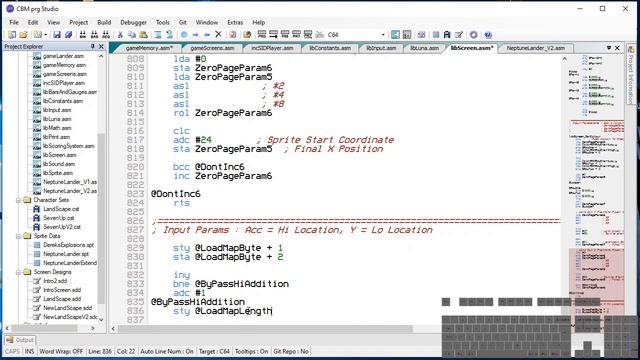This screenshot has height=360, width=640.
Task: Switch to the gameScreens.asm tab
Action: [x=212, y=48]
